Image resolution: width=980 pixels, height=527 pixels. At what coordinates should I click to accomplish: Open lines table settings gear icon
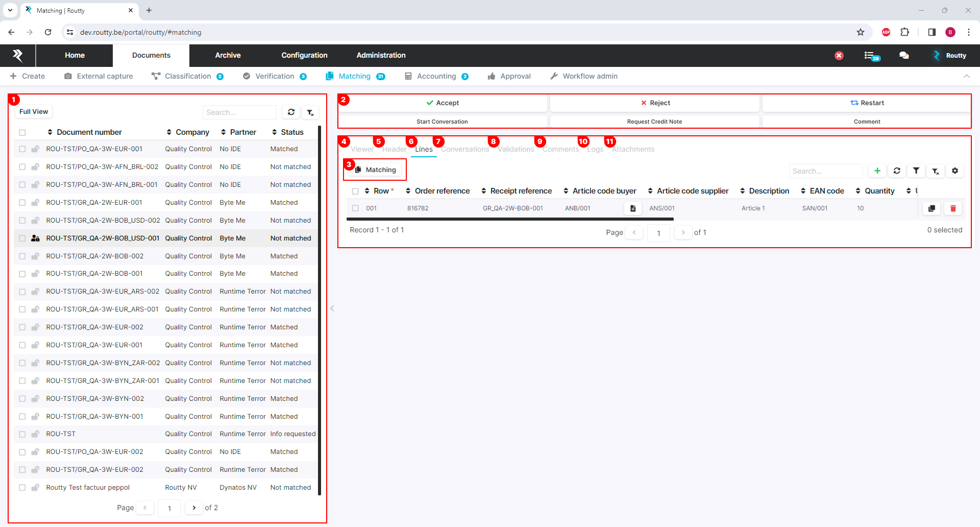tap(954, 171)
